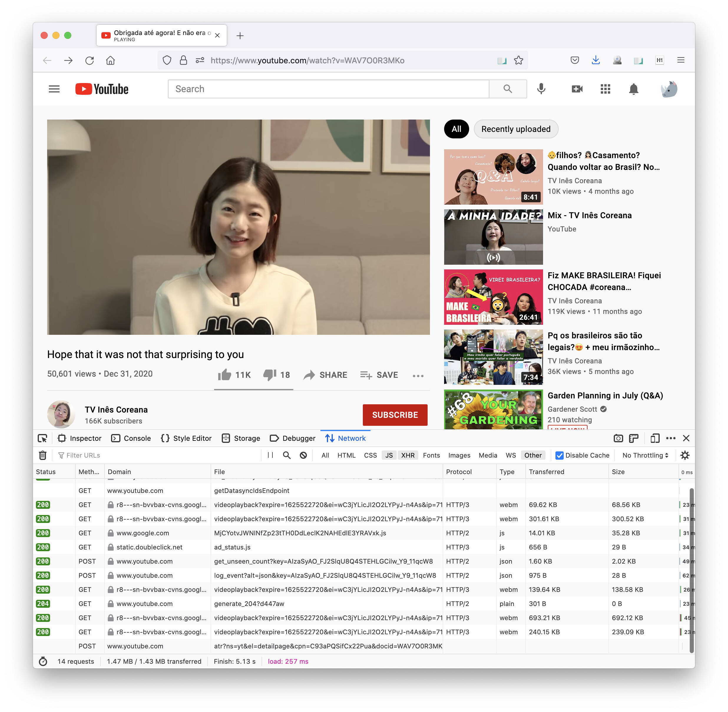Image resolution: width=728 pixels, height=712 pixels.
Task: Bookmark this page with the star
Action: coord(519,60)
